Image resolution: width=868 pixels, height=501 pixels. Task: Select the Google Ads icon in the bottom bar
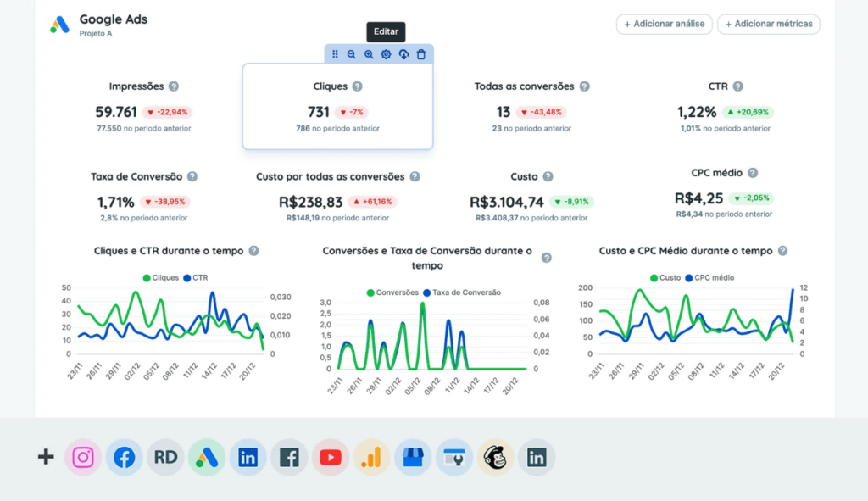tap(206, 457)
